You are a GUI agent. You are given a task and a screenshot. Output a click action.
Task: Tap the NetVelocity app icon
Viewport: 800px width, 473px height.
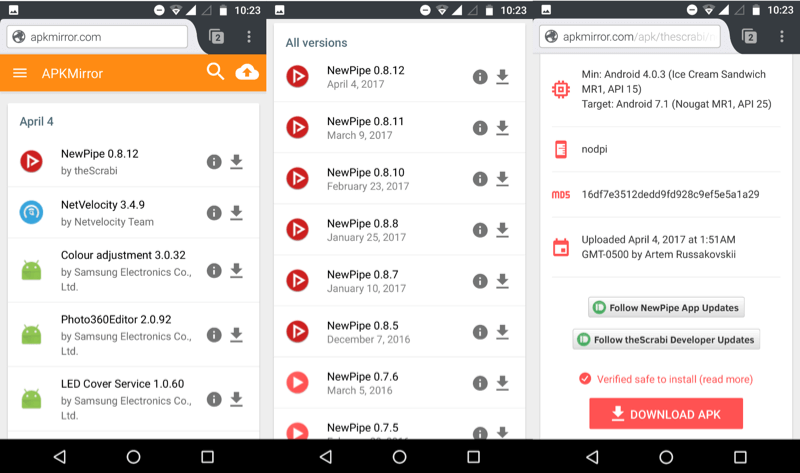point(31,212)
